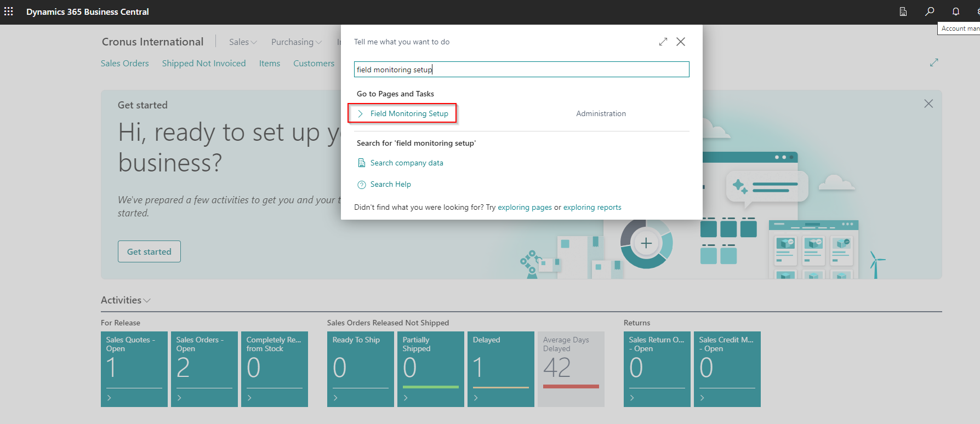Expand the Sales menu dropdown

tap(243, 42)
